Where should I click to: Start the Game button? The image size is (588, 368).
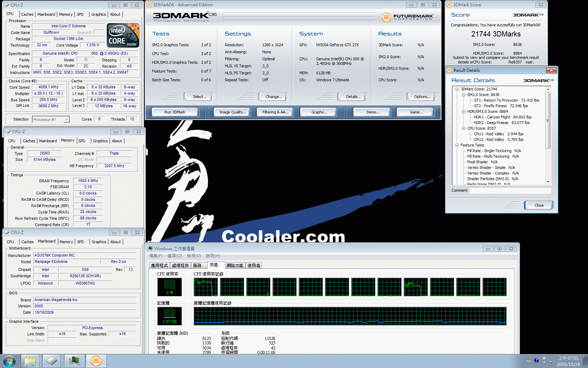pos(416,112)
